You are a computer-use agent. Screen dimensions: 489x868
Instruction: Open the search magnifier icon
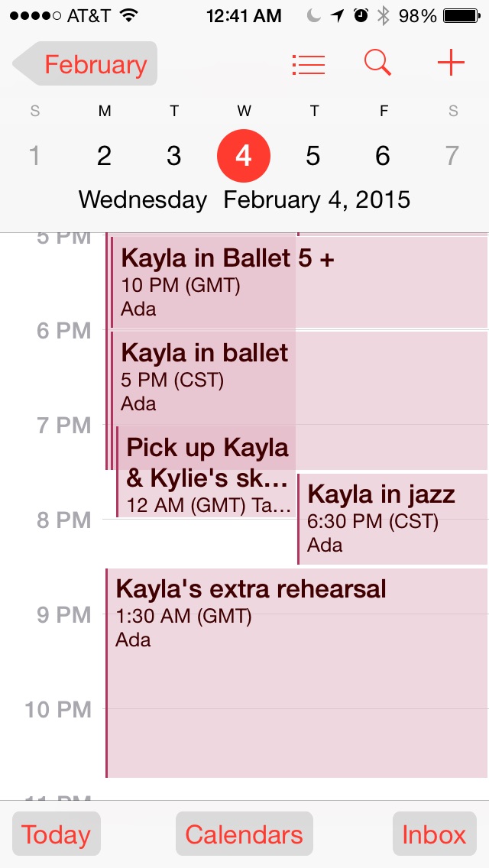point(377,63)
